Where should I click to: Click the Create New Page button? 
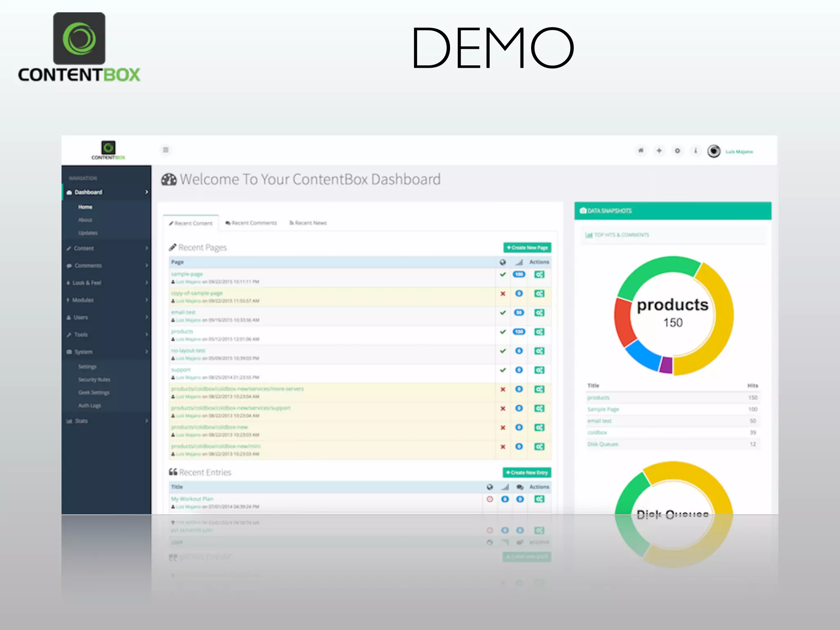pos(527,248)
